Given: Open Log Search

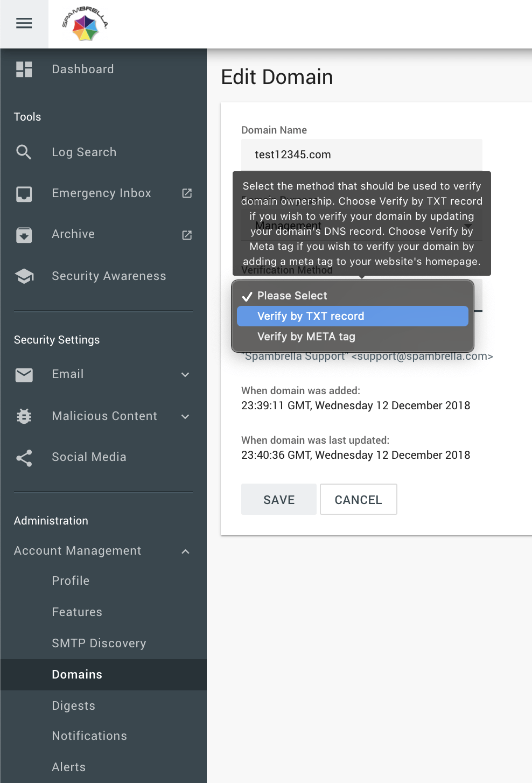Looking at the screenshot, I should (x=84, y=152).
